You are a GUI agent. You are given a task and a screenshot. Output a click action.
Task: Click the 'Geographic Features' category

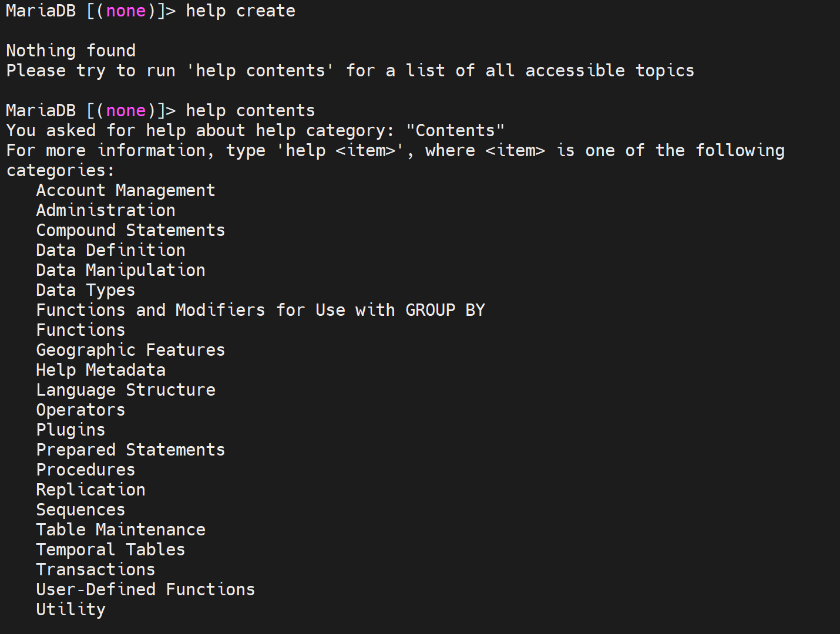(130, 350)
